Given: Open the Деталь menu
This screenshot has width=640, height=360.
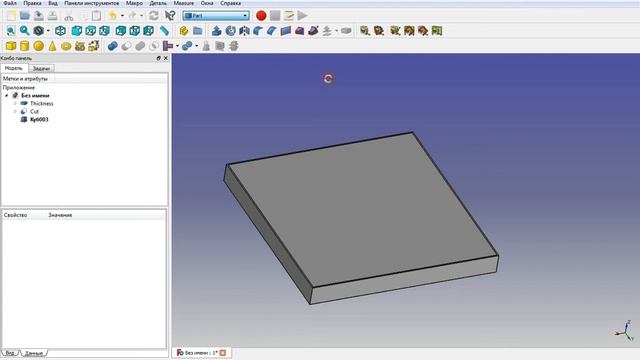Looking at the screenshot, I should point(158,3).
